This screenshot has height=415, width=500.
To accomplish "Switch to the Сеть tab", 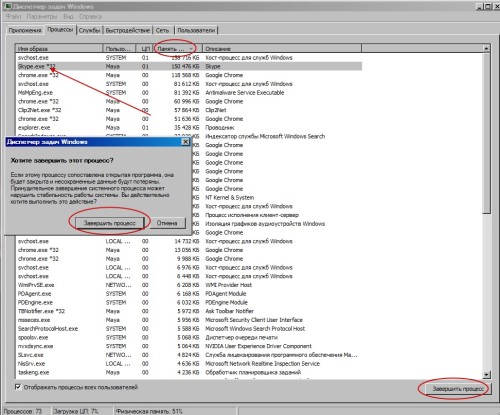I will click(163, 30).
